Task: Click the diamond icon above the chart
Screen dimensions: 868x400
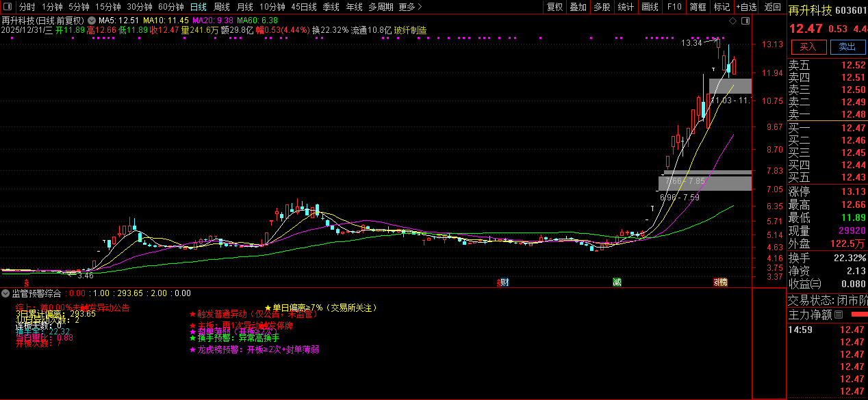Action: 733,21
